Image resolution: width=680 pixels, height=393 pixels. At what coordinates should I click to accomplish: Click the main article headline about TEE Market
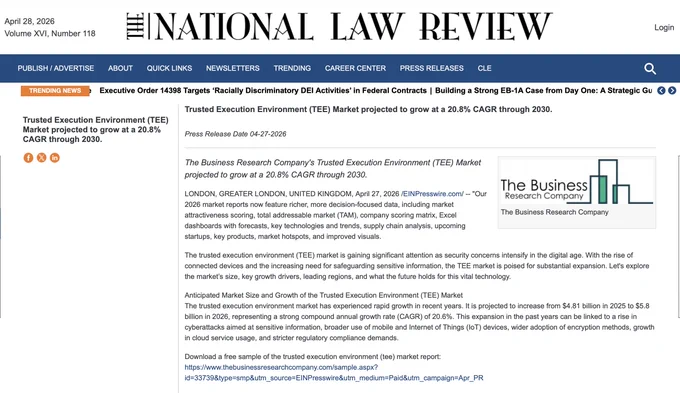click(x=368, y=109)
